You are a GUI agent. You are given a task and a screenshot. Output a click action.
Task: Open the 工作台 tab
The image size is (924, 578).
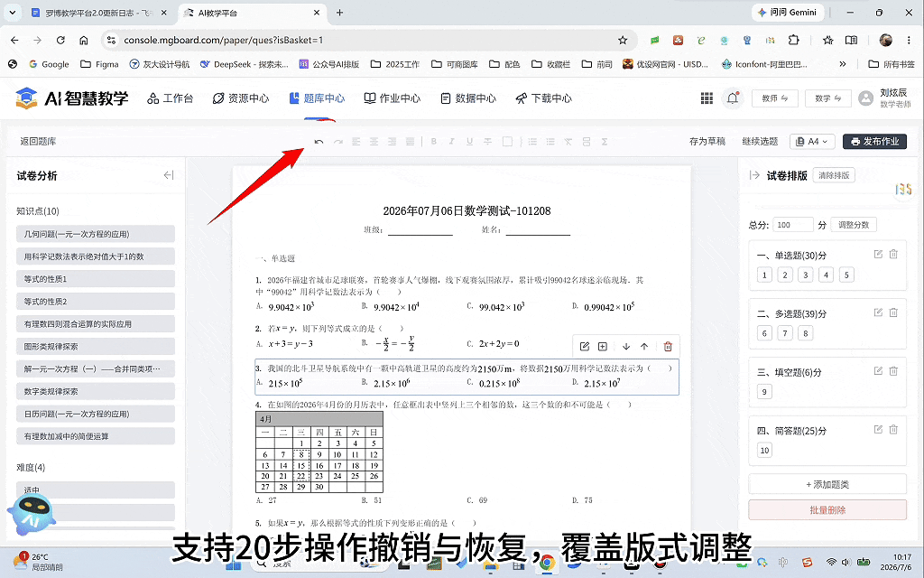(x=171, y=98)
